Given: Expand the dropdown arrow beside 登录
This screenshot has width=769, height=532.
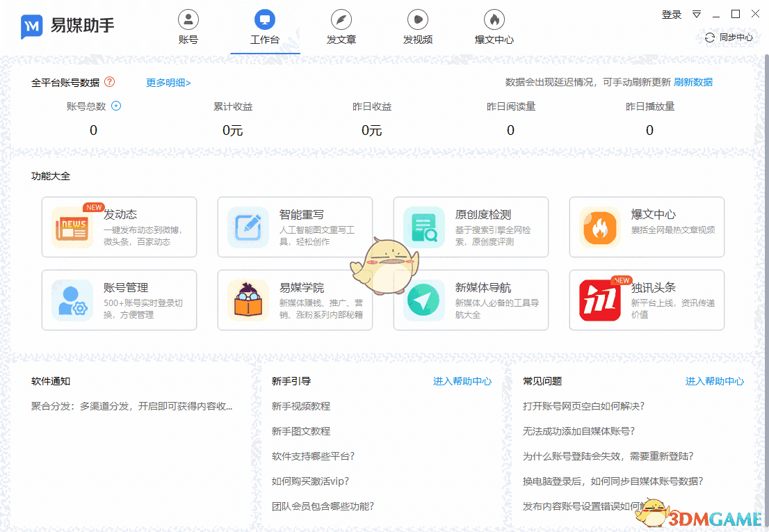Looking at the screenshot, I should point(696,14).
